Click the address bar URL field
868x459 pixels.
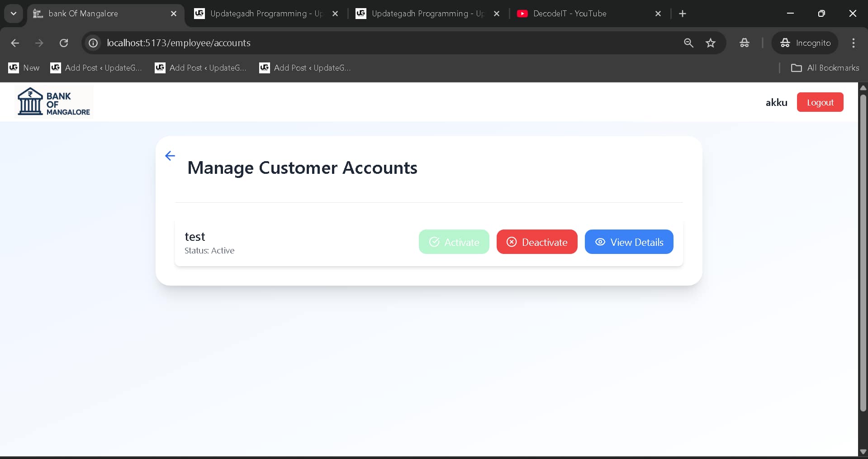317,43
